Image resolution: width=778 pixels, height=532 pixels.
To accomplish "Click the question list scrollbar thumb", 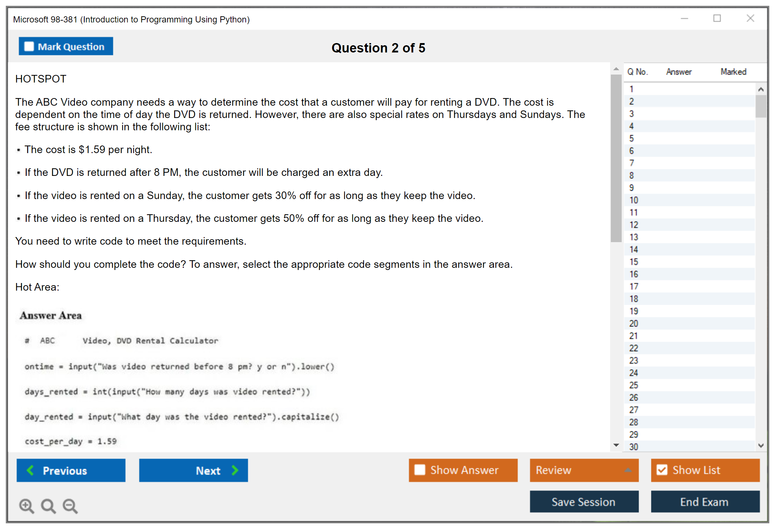I will click(x=761, y=106).
